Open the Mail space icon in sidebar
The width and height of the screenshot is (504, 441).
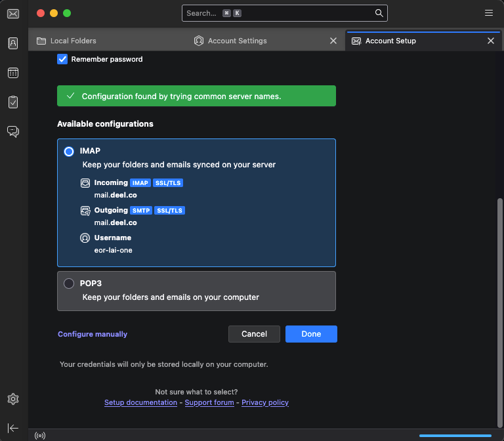(12, 14)
